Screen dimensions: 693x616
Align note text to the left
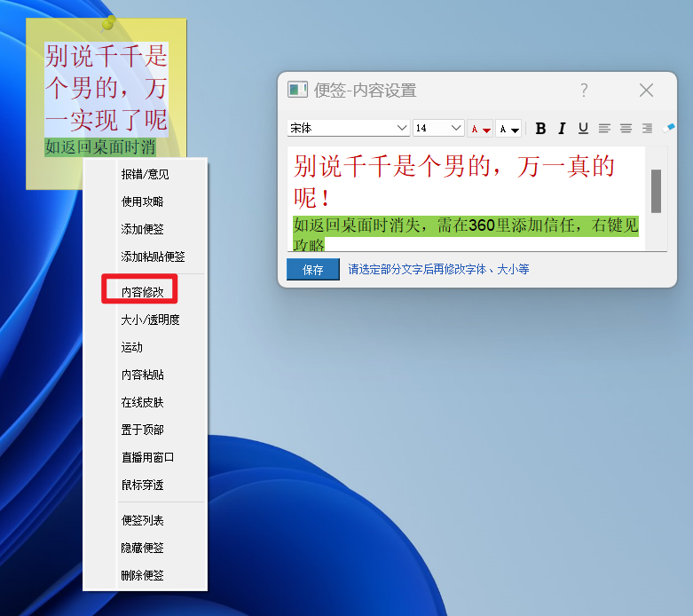coord(604,128)
